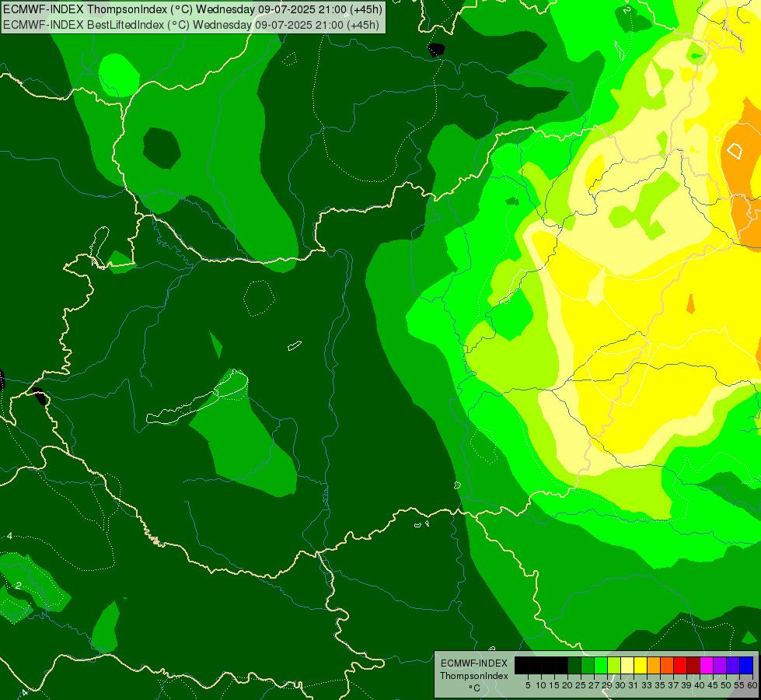Image resolution: width=761 pixels, height=700 pixels.
Task: Click the bright green 27–29 legend swatch
Action: (601, 665)
